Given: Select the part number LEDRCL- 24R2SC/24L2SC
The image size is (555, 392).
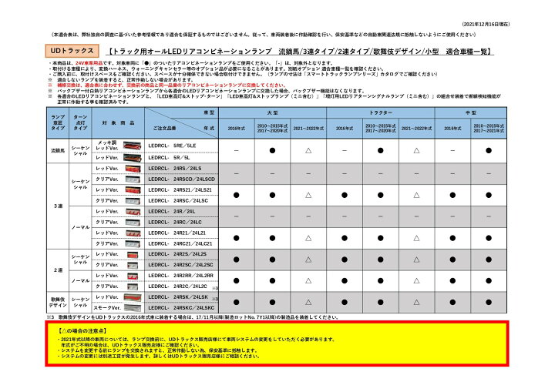Looking at the screenshot, I should [180, 265].
